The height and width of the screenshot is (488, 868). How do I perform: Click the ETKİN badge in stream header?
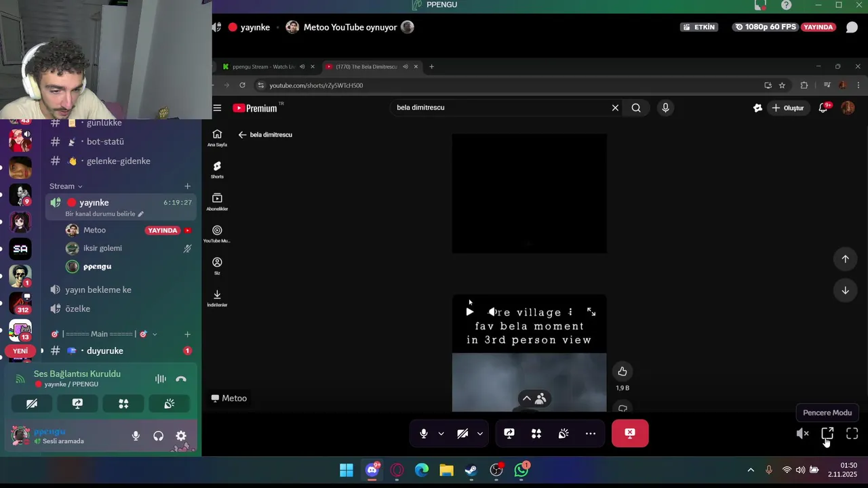point(699,27)
